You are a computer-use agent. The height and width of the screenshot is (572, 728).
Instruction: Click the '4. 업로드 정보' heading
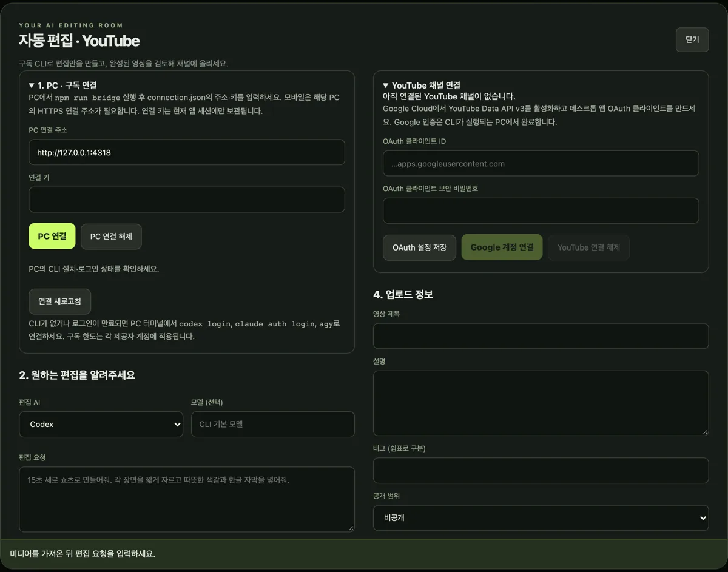[x=403, y=295]
